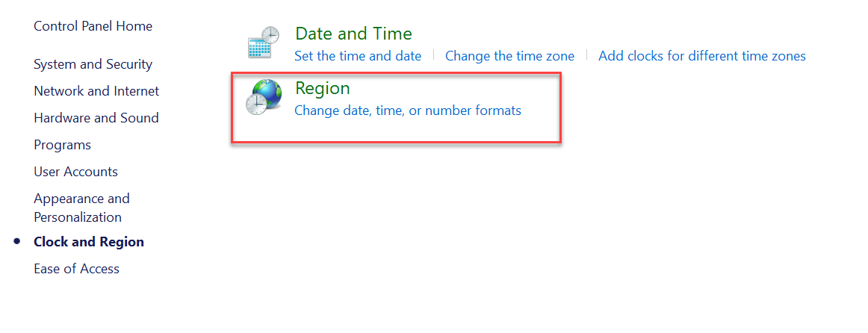Viewport: 868px width, 333px height.
Task: Open the Programs category
Action: pos(63,145)
